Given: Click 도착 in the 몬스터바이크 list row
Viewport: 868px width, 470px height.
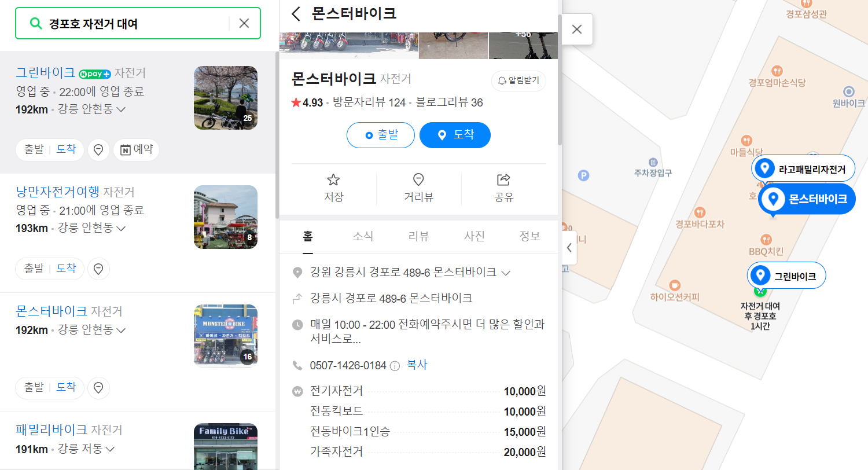Looking at the screenshot, I should (66, 387).
